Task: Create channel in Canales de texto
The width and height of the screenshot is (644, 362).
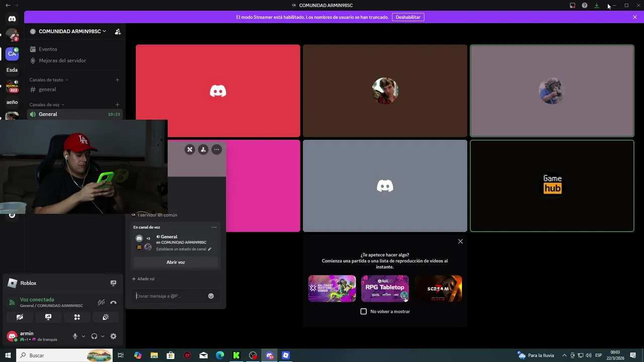Action: click(x=117, y=80)
